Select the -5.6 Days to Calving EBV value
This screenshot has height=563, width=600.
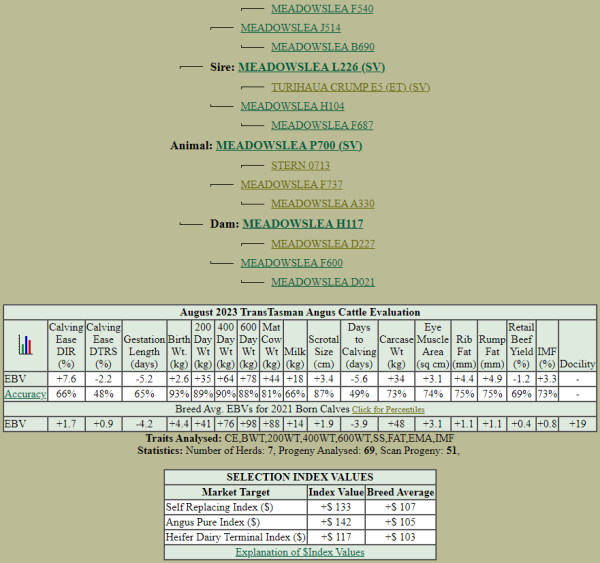(x=359, y=379)
